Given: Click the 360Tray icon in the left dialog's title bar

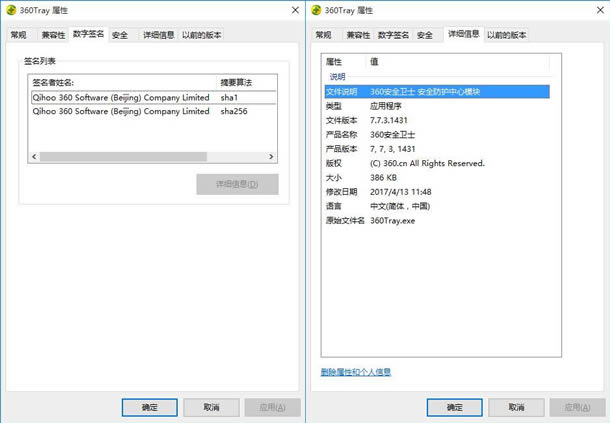Looking at the screenshot, I should click(x=11, y=10).
